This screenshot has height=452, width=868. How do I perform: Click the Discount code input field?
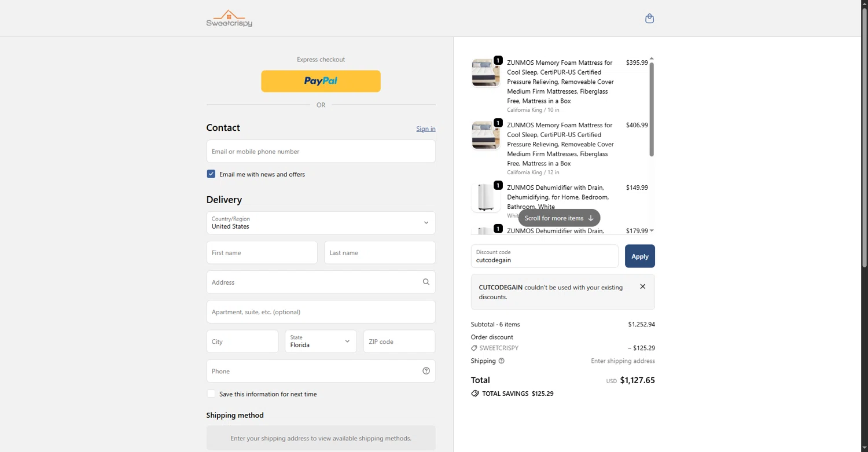point(545,256)
